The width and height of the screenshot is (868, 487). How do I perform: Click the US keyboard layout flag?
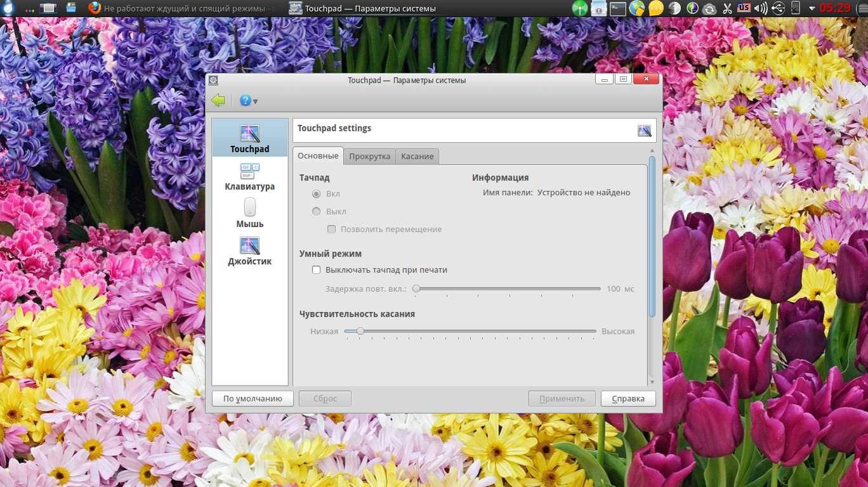click(x=744, y=8)
